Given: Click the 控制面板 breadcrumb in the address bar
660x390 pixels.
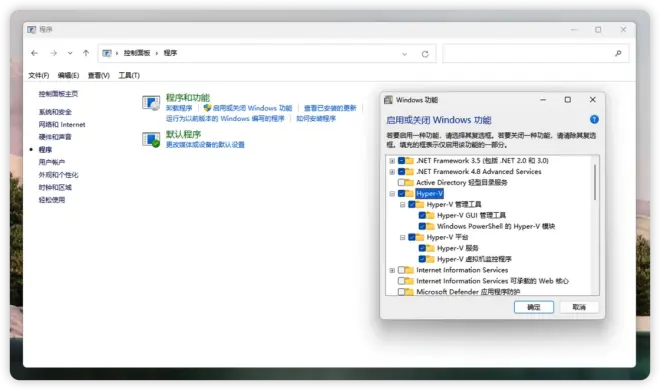Looking at the screenshot, I should pyautogui.click(x=137, y=53).
